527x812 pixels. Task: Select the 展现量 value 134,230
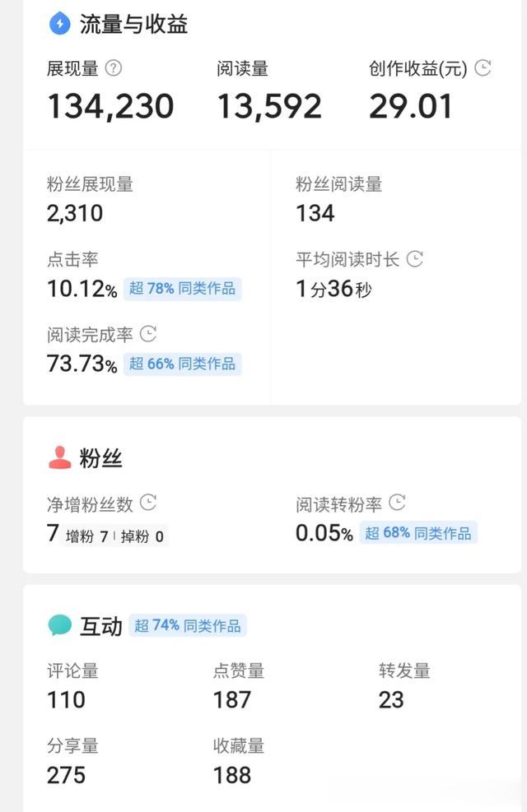[110, 107]
